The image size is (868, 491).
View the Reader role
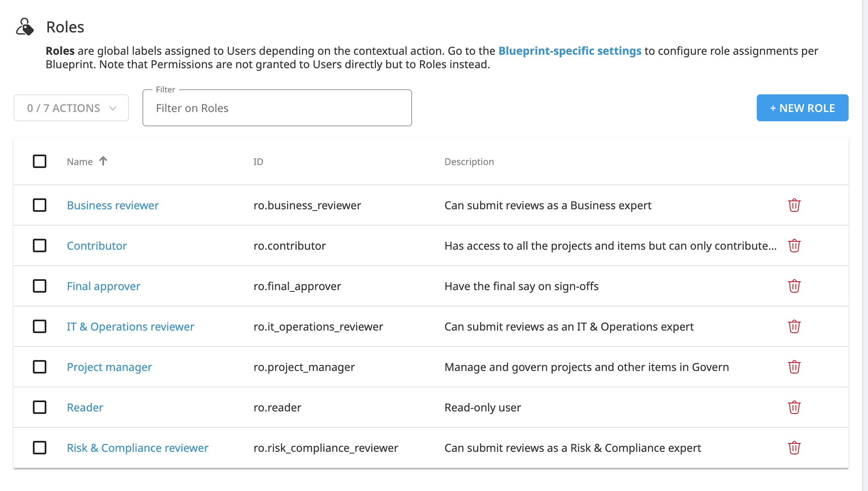[x=85, y=407]
